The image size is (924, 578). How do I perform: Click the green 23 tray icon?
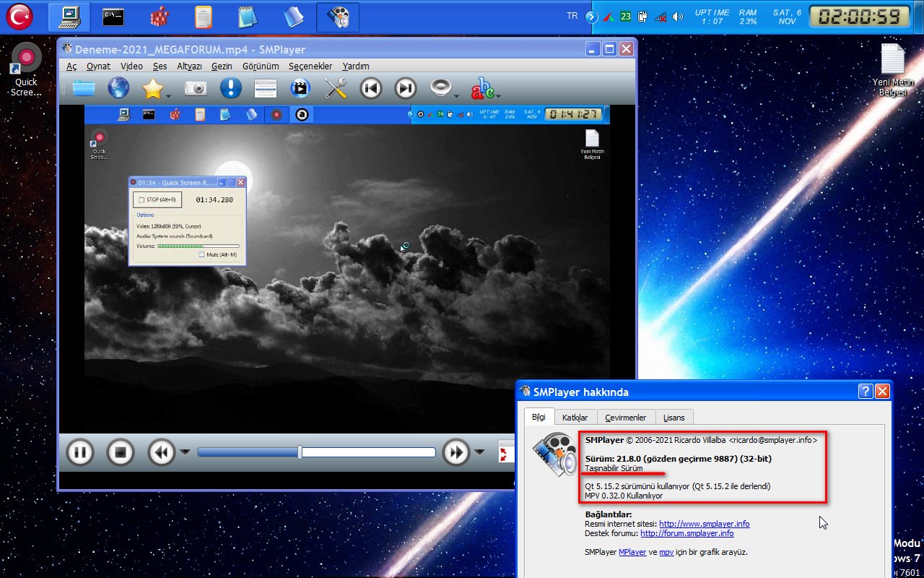coord(625,17)
